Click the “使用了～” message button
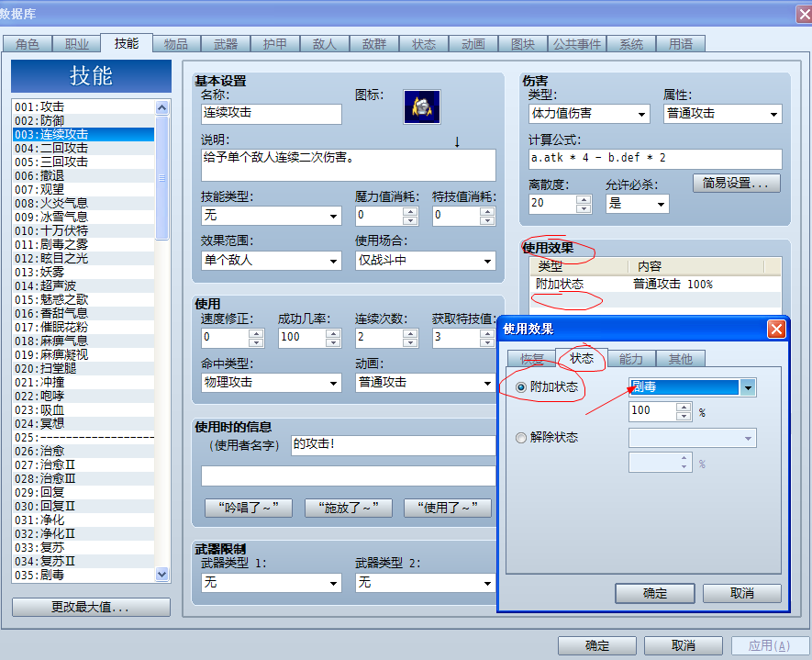This screenshot has width=812, height=660. click(448, 508)
